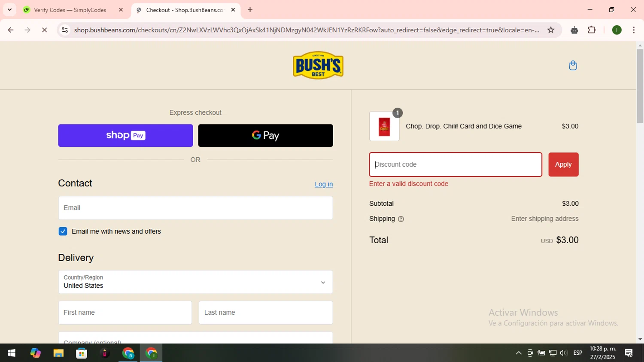
Task: Open a new browser tab
Action: [250, 10]
